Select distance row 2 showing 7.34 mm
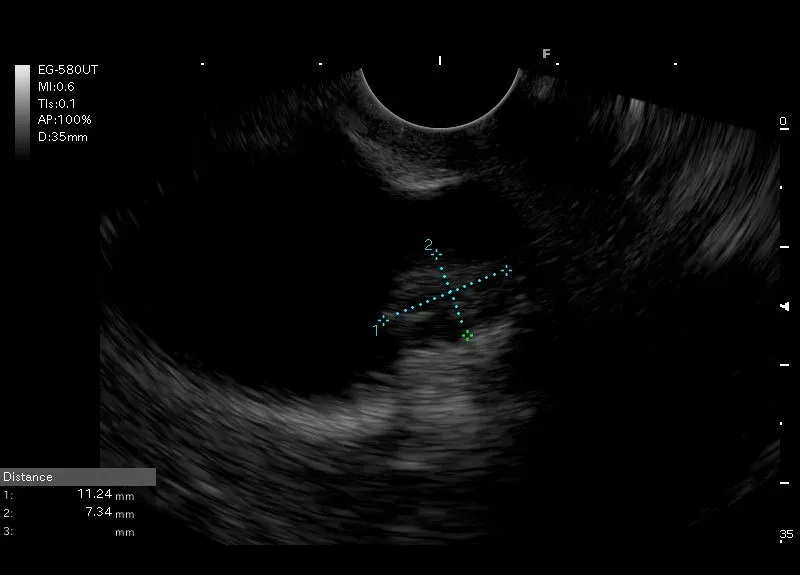The height and width of the screenshot is (575, 800). tap(70, 513)
